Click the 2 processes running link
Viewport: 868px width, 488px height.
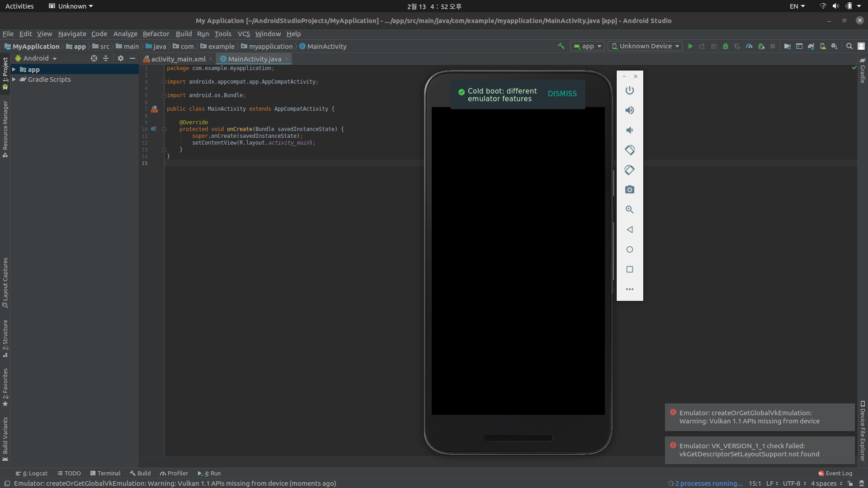pos(708,483)
